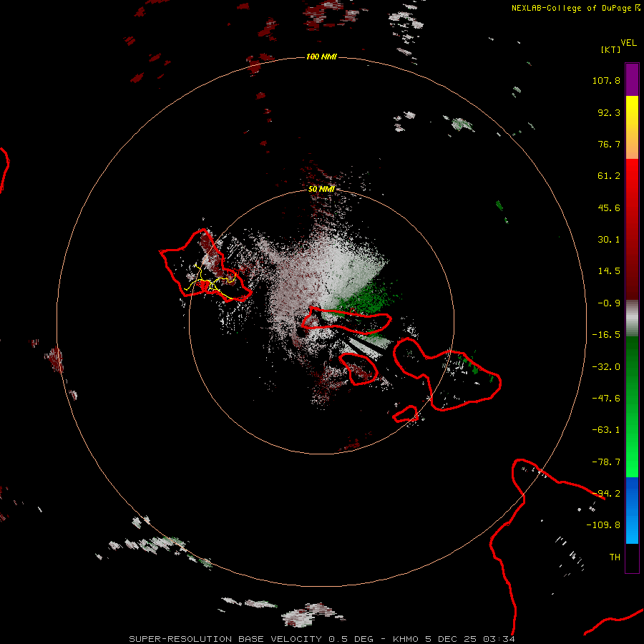The height and width of the screenshot is (644, 644).
Task: Click the 100 NMI range ring label
Action: (x=321, y=57)
